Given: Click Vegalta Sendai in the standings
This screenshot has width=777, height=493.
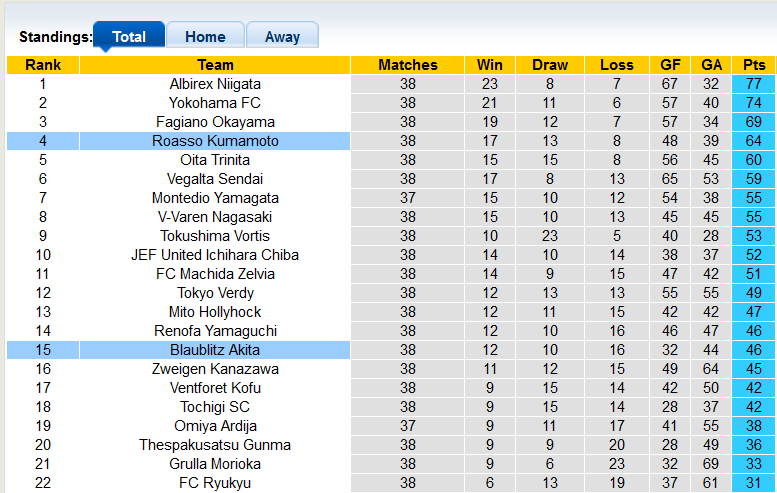Looking at the screenshot, I should click(215, 179).
